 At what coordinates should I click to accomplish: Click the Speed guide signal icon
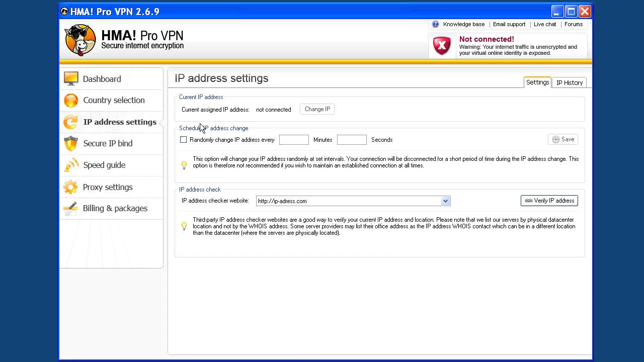coord(71,165)
